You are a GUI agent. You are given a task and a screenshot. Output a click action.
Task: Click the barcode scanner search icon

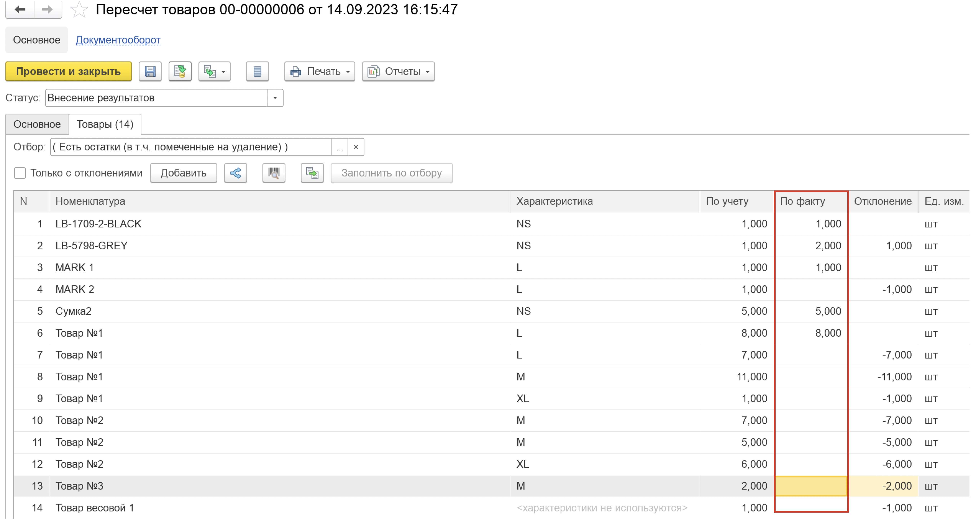point(274,173)
